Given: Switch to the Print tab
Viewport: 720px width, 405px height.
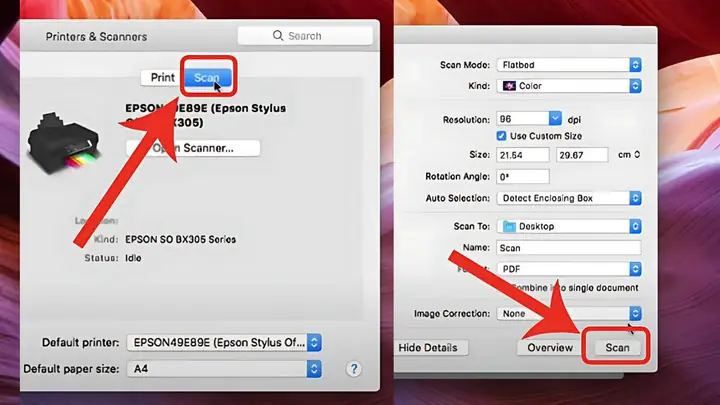Looking at the screenshot, I should [163, 77].
